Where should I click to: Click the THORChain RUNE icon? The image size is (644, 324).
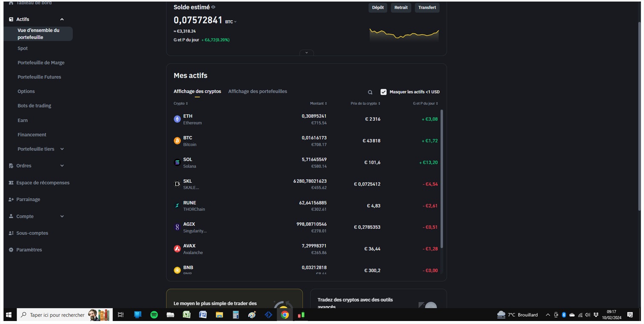[177, 206]
